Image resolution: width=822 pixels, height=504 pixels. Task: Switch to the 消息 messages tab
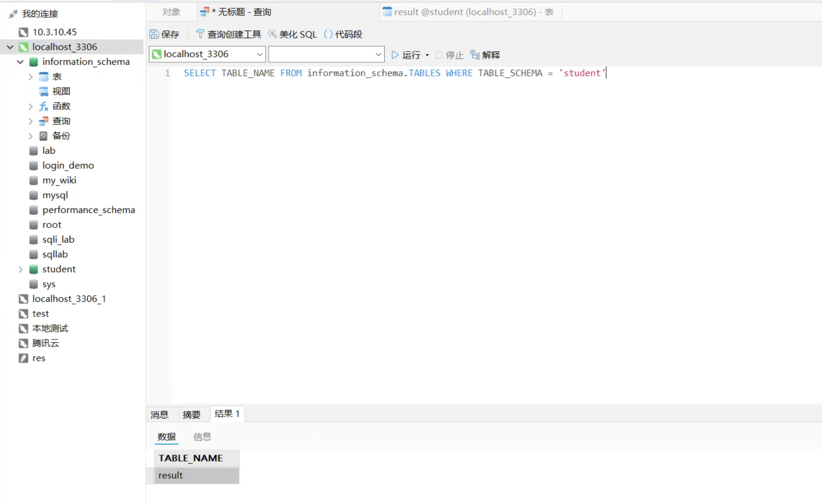159,415
